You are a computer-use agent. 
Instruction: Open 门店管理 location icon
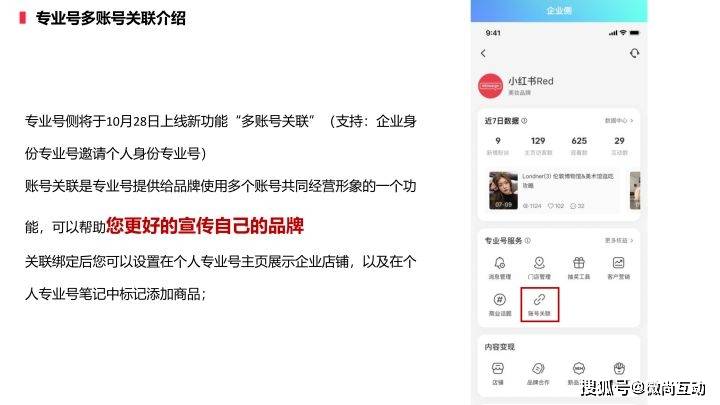tap(539, 263)
